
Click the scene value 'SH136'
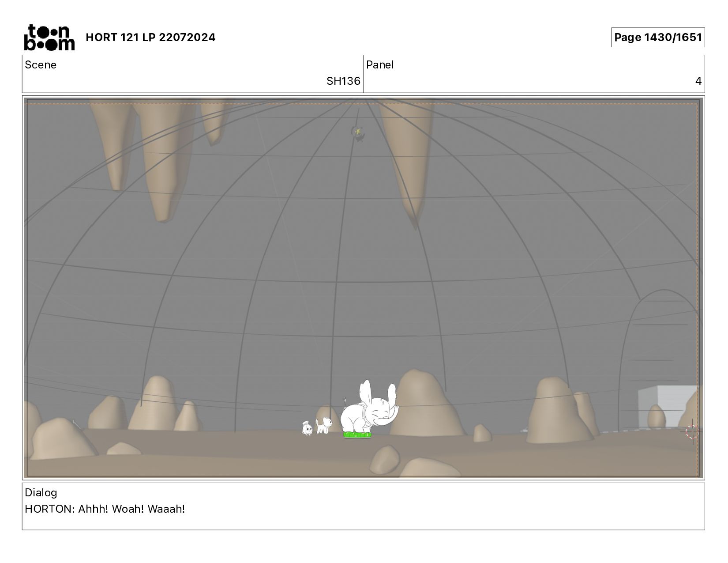point(343,81)
